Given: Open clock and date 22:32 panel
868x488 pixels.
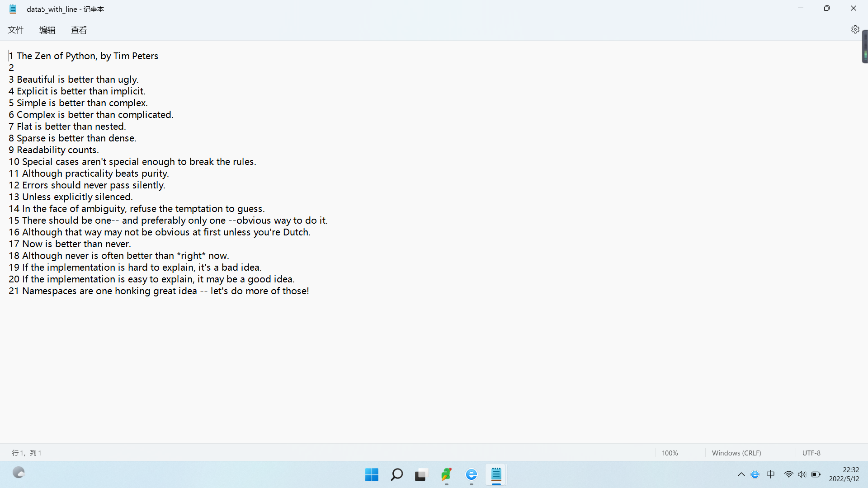Looking at the screenshot, I should click(x=844, y=474).
